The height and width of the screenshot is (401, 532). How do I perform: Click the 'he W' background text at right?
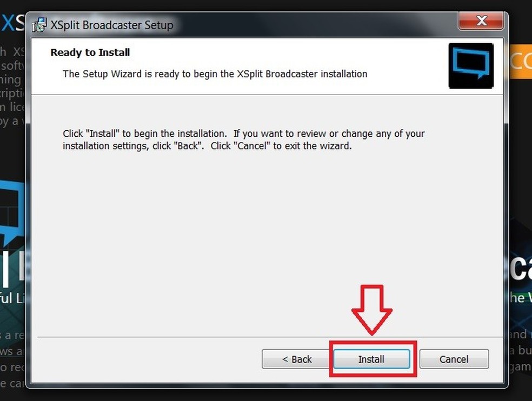pyautogui.click(x=520, y=298)
